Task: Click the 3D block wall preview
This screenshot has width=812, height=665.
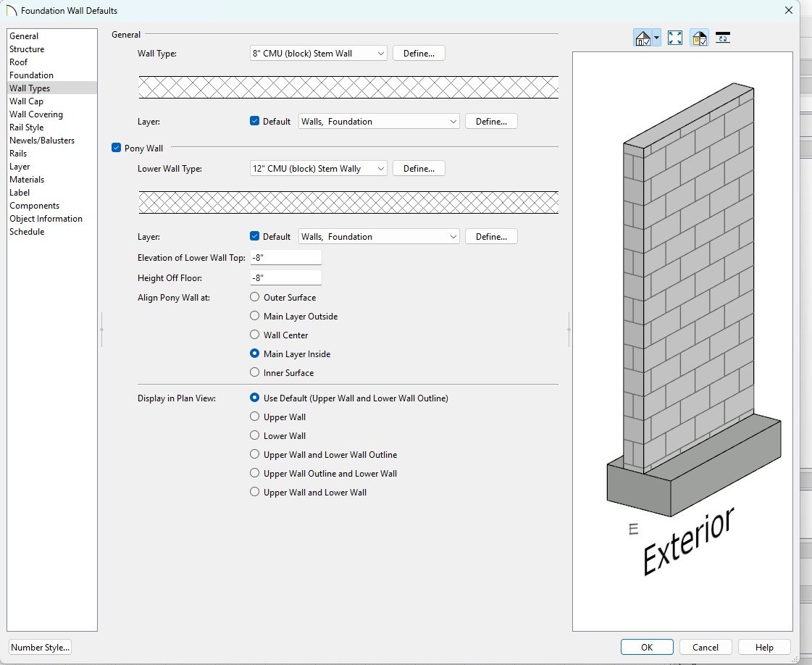Action: (682, 341)
